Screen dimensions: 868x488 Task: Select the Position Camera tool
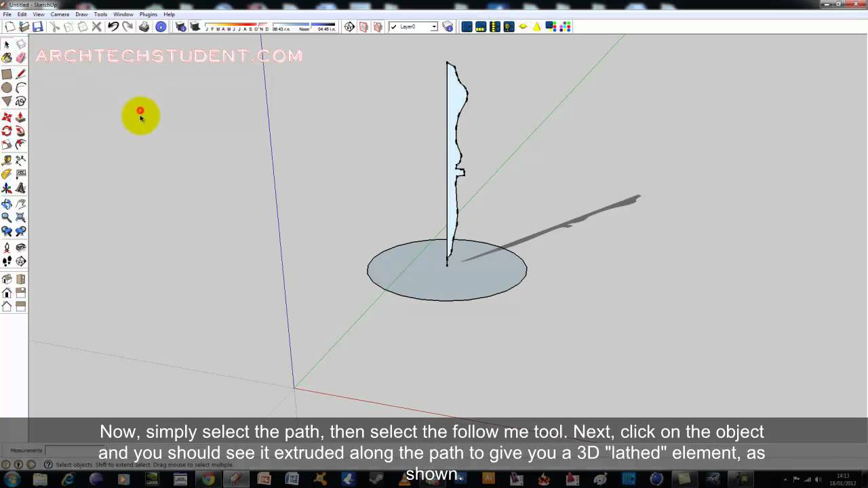[7, 248]
